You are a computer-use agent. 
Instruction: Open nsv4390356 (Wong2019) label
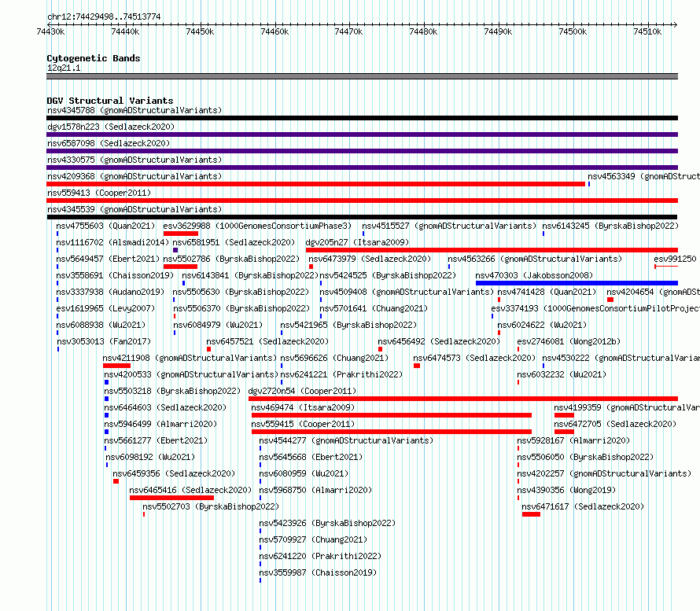coord(566,490)
